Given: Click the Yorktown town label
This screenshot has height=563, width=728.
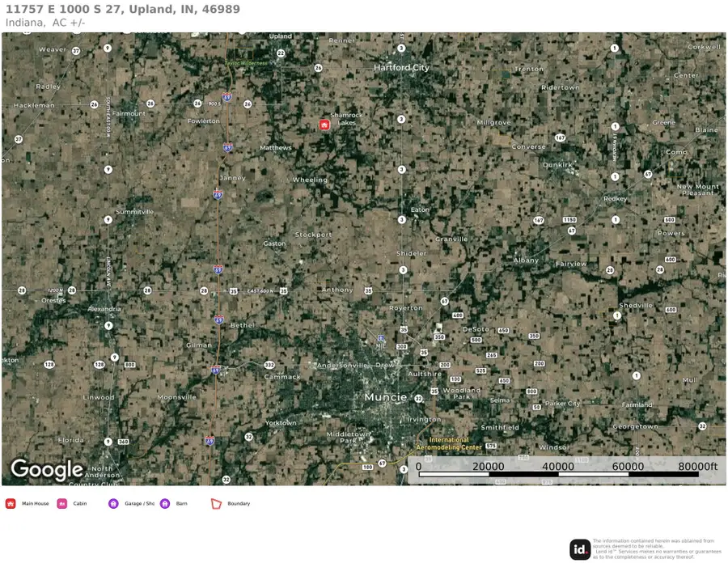Looking at the screenshot, I should click(x=281, y=423).
